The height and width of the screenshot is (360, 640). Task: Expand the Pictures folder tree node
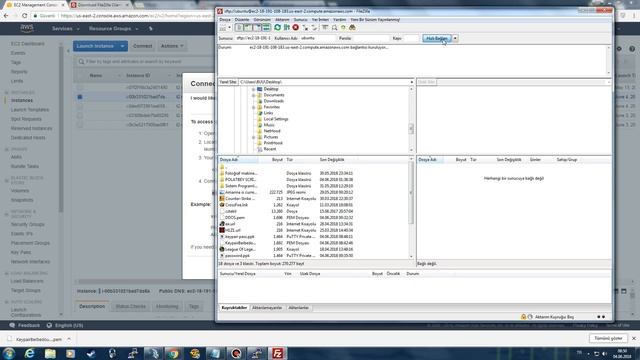click(x=253, y=137)
